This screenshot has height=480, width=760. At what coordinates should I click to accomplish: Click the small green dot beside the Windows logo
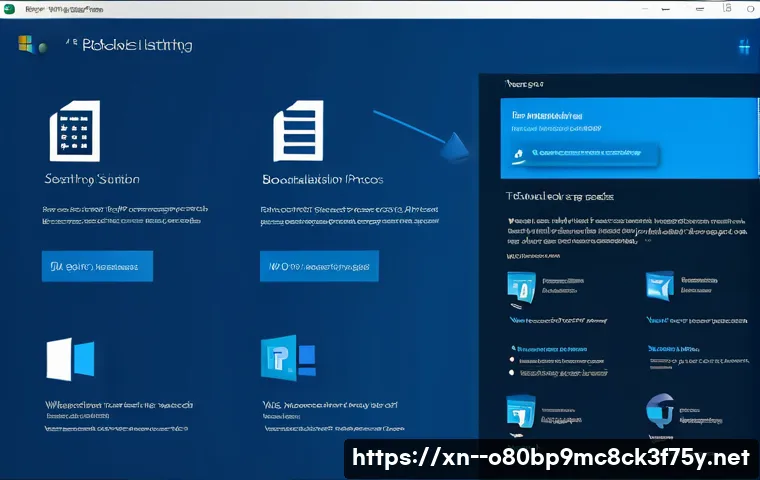43,48
